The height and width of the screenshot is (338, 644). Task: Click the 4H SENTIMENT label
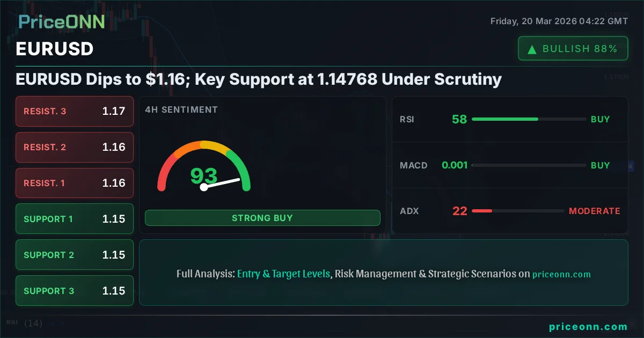(x=181, y=110)
